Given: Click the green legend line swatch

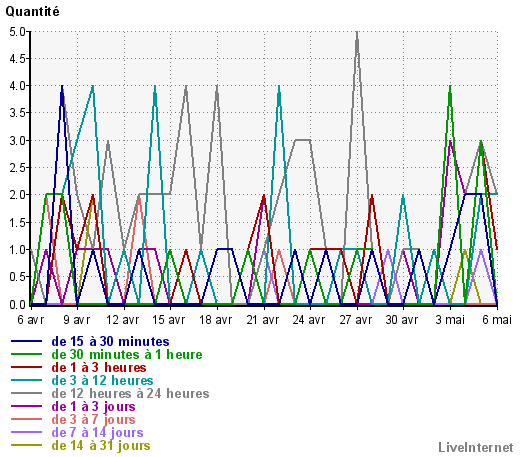Looking at the screenshot, I should click(x=26, y=354).
